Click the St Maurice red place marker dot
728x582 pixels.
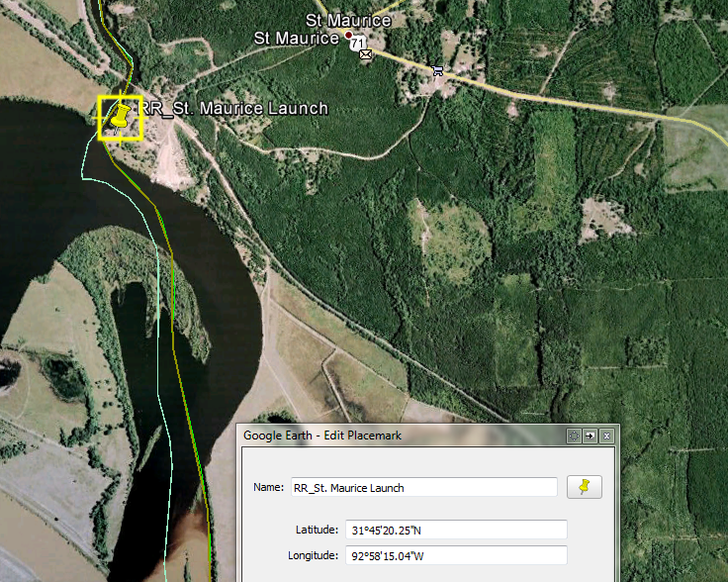pos(348,36)
